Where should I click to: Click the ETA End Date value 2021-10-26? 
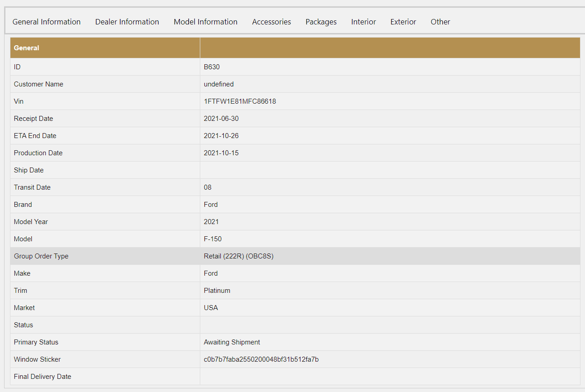[221, 136]
